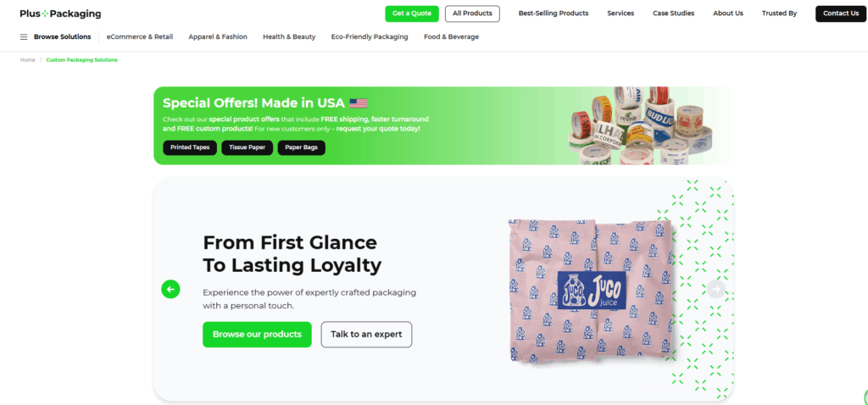The width and height of the screenshot is (868, 405).
Task: Click Talk to an expert button
Action: click(x=366, y=334)
